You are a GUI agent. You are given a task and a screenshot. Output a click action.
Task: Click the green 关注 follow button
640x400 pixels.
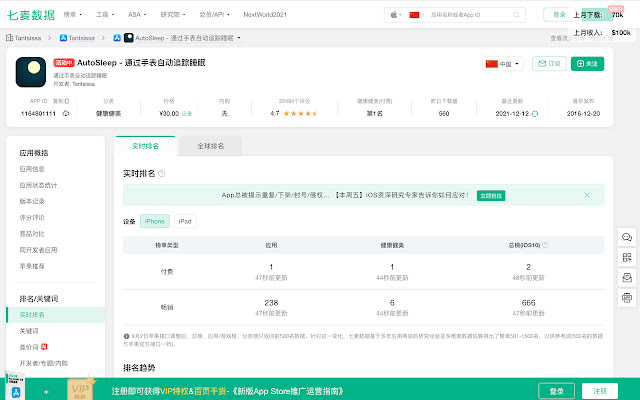click(x=587, y=64)
